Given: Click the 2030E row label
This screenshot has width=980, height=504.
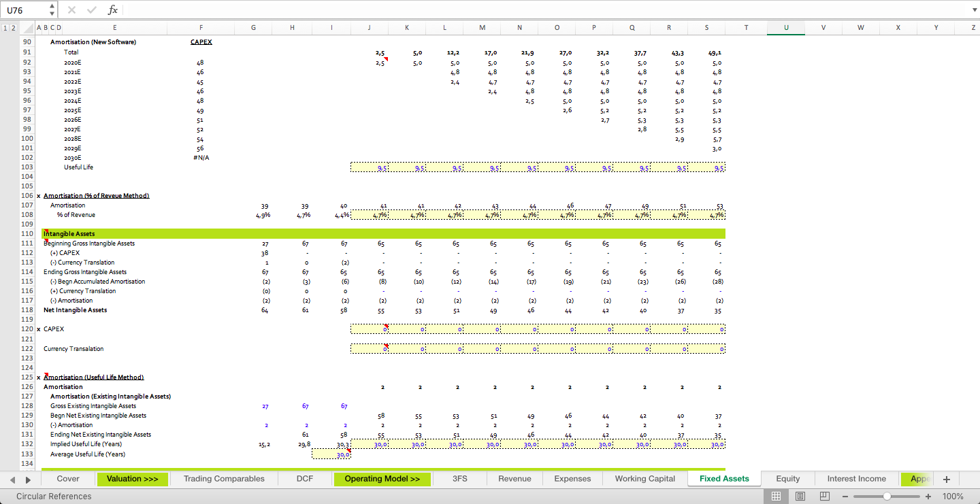Looking at the screenshot, I should (72, 157).
